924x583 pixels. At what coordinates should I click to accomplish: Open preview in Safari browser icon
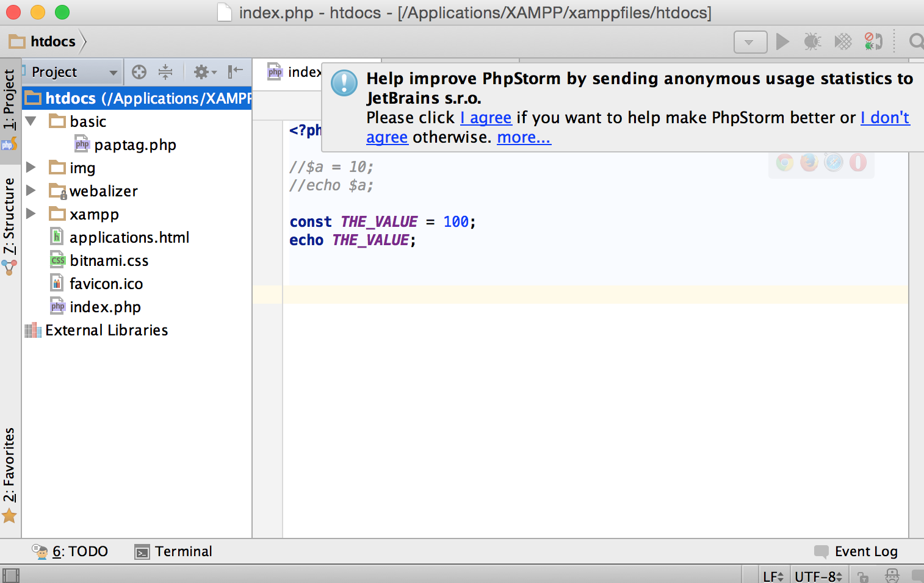(834, 162)
